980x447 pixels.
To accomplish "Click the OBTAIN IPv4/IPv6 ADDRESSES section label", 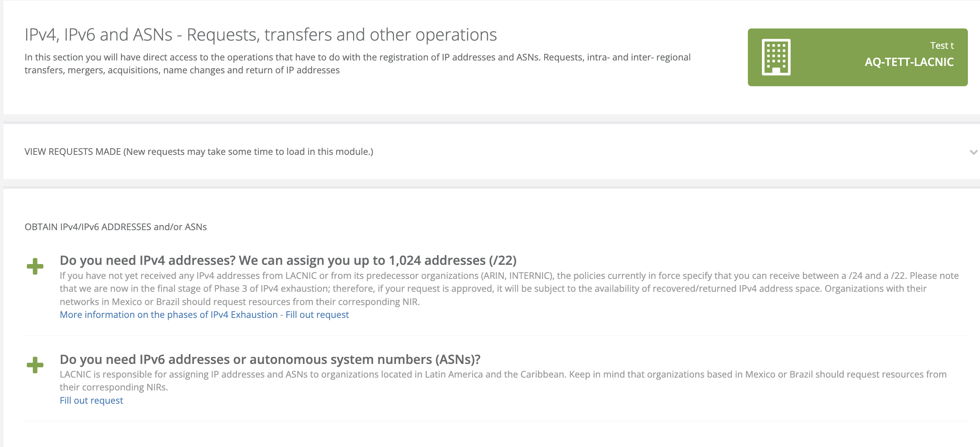I will 115,227.
